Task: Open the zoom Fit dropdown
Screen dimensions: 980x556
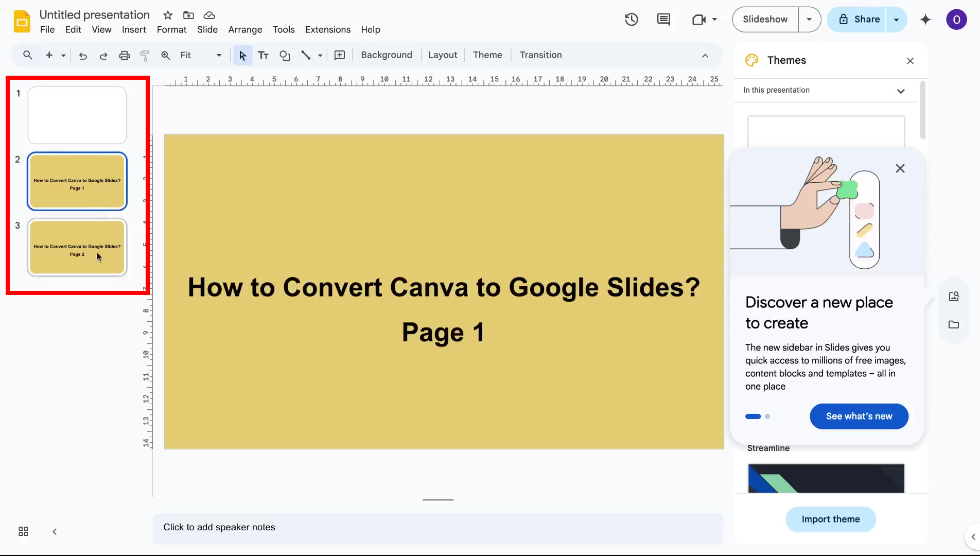Action: click(218, 55)
